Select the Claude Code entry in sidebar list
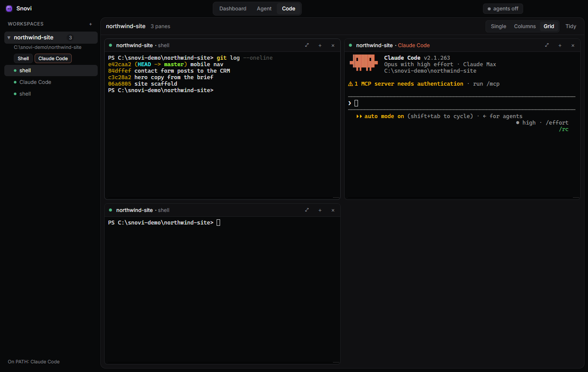Screen dimensions: 588x372 pyautogui.click(x=51, y=82)
